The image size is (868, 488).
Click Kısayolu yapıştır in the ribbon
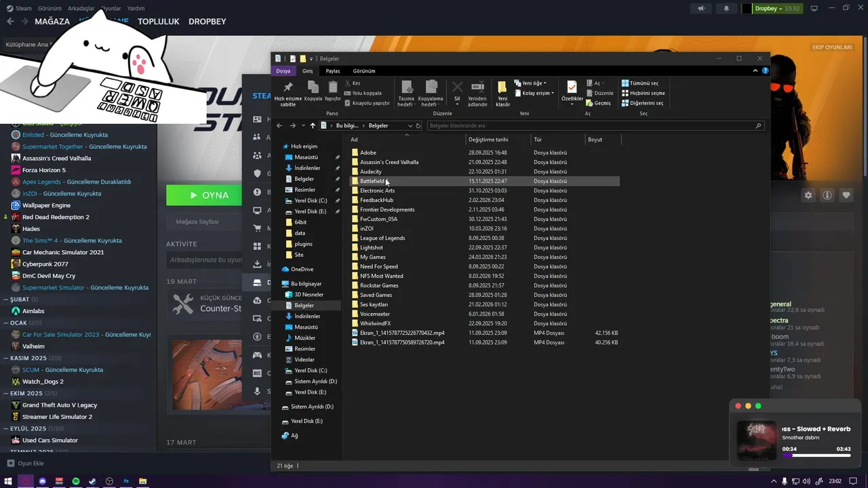pyautogui.click(x=367, y=103)
